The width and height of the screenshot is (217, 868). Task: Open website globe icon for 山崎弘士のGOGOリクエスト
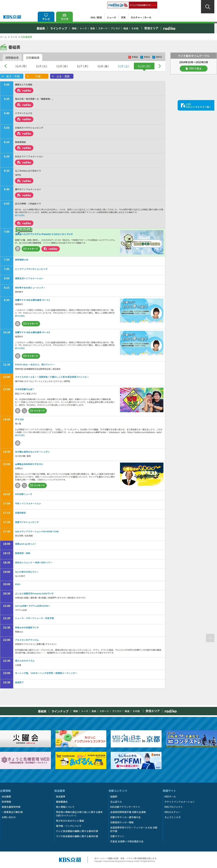(x=18, y=486)
